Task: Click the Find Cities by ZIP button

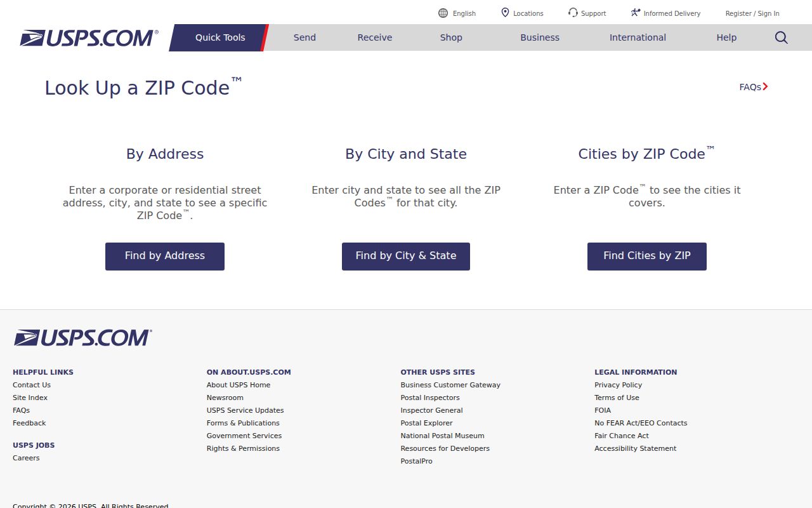Action: point(647,257)
